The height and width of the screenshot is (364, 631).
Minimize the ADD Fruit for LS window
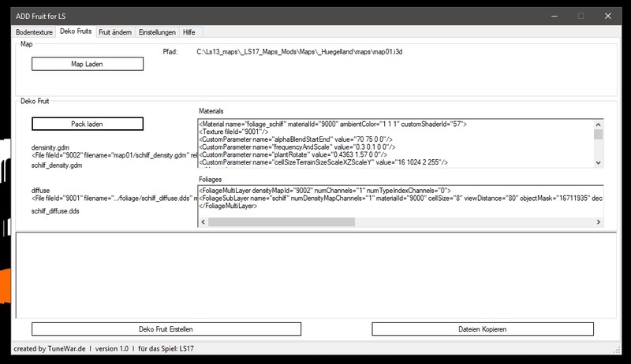click(550, 16)
